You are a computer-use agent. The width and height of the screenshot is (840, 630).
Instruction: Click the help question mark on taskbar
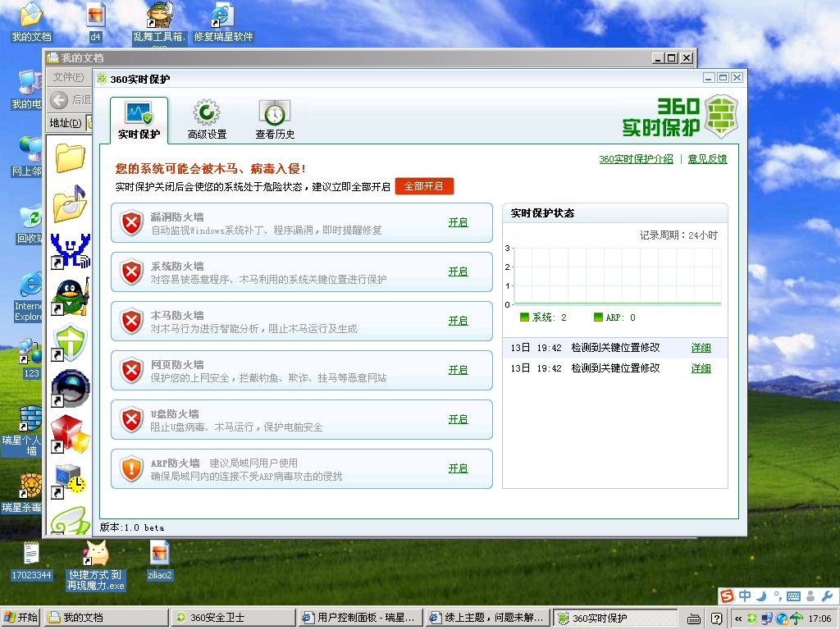[x=717, y=619]
